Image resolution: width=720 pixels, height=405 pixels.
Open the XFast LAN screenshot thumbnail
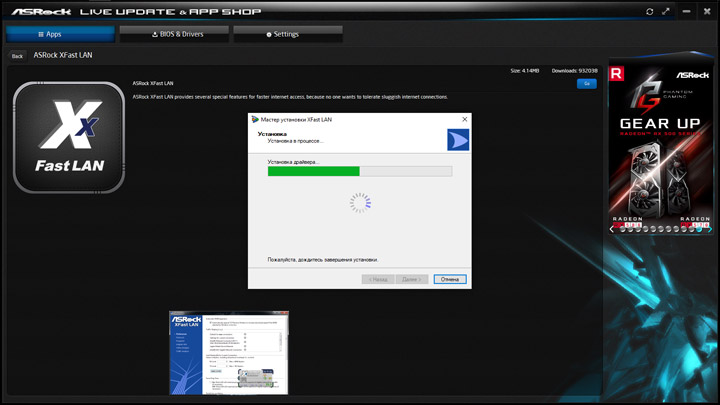click(229, 353)
